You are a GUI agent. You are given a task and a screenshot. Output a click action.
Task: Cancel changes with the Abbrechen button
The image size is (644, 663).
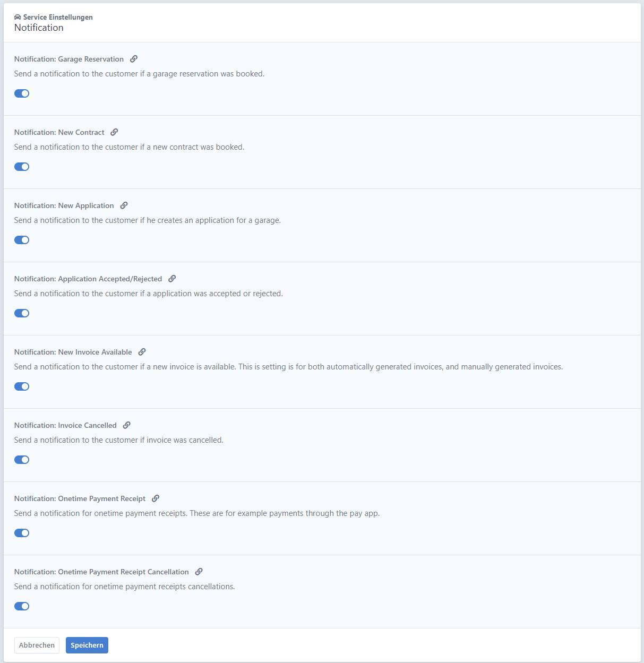point(37,645)
